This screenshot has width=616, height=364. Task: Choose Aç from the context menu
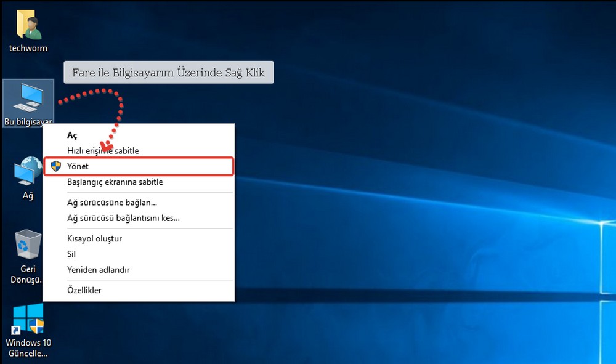point(72,135)
